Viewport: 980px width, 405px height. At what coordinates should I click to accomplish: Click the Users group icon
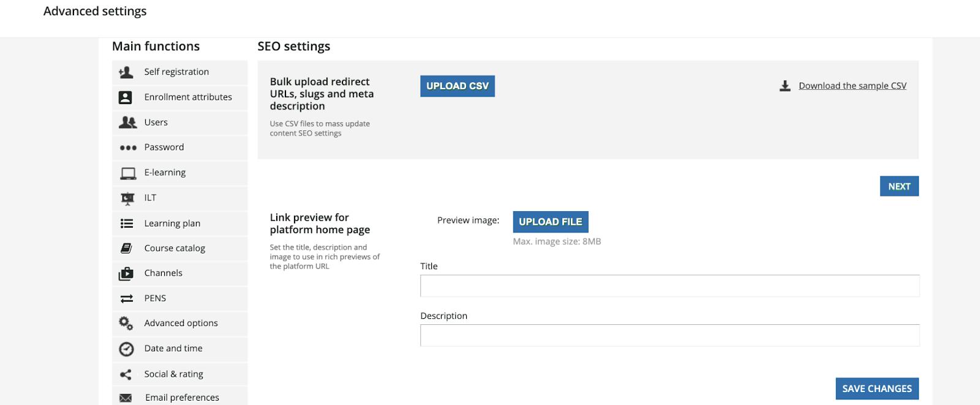(x=127, y=122)
